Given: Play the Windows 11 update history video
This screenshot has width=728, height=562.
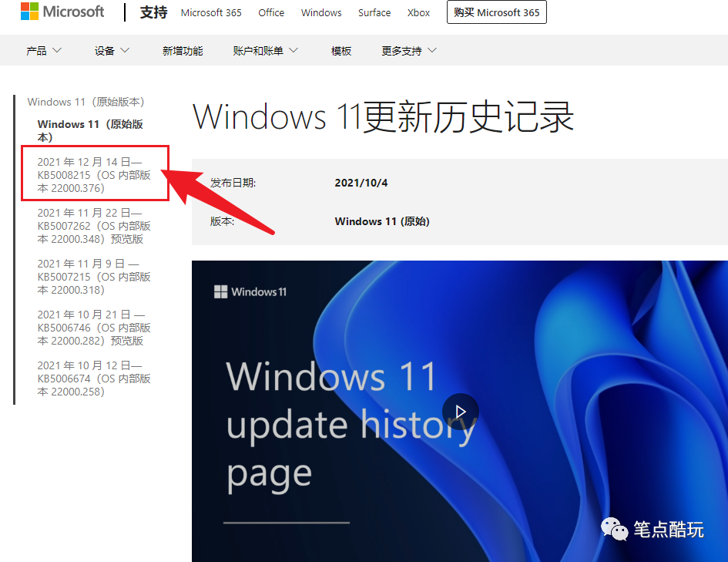Looking at the screenshot, I should [x=460, y=412].
